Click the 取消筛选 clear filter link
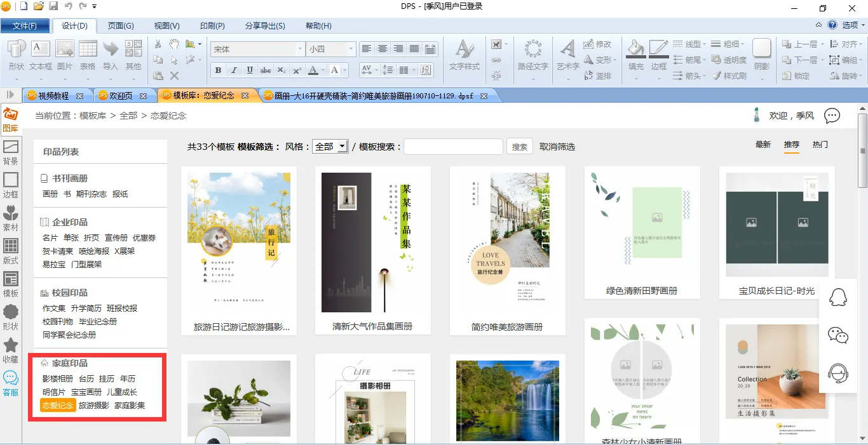Screen dimensions: 868x445 (x=557, y=147)
